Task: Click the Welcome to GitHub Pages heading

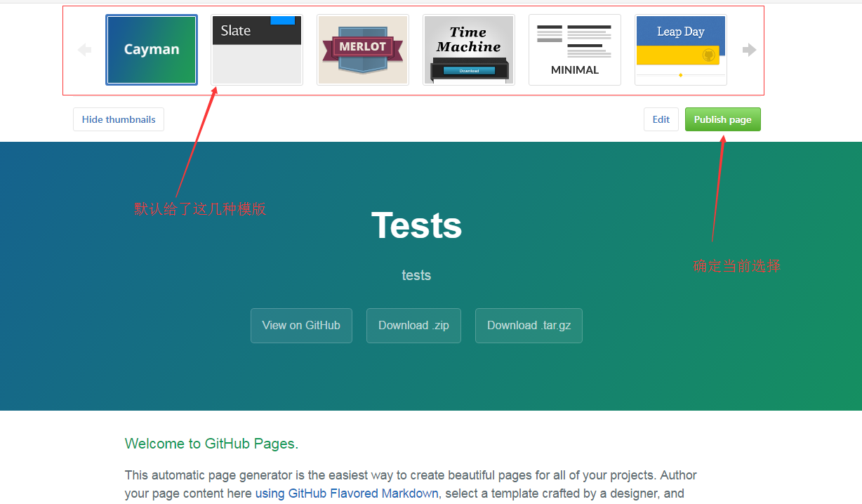Action: tap(211, 444)
